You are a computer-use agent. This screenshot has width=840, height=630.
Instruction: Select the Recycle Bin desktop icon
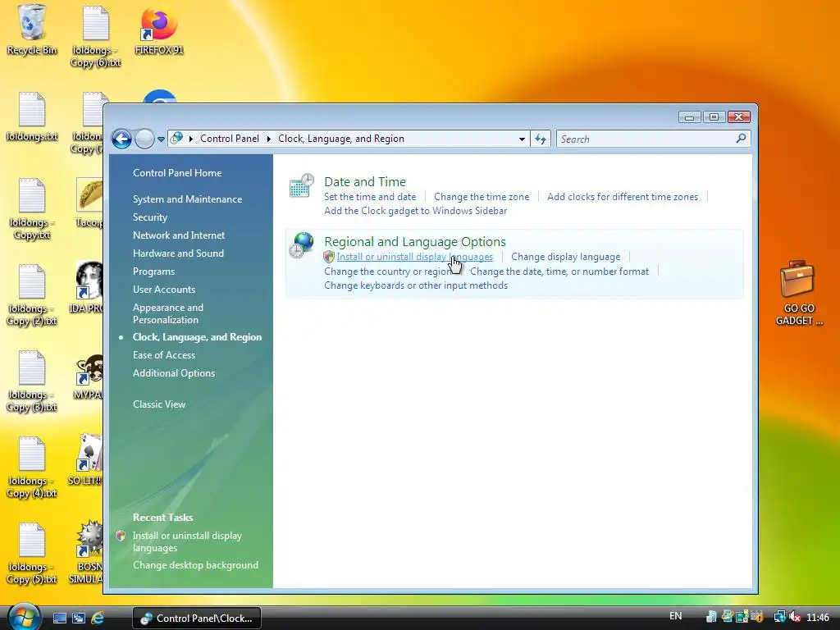point(32,30)
